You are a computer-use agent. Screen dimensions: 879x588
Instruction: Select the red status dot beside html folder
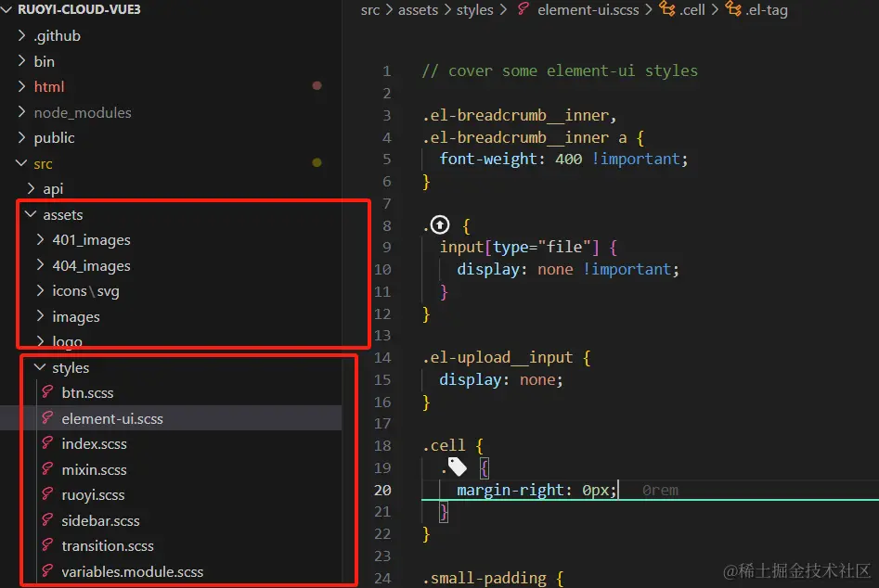pos(317,85)
